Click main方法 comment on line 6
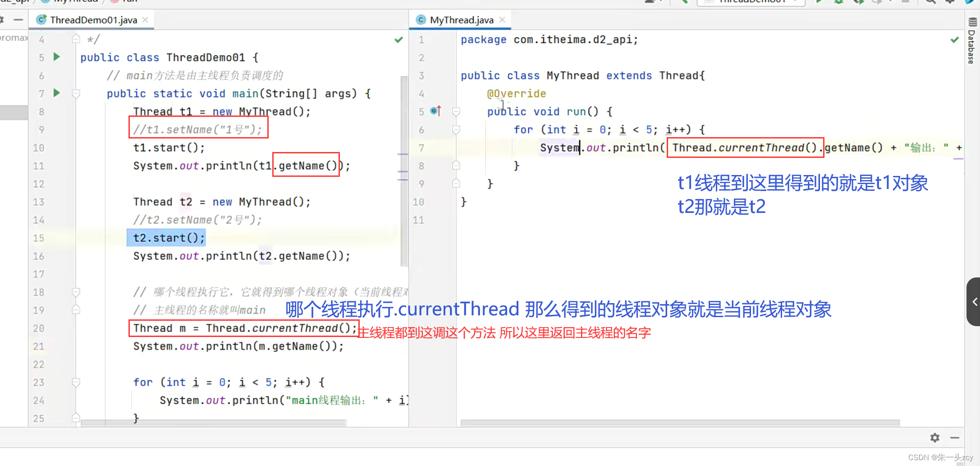Image resolution: width=980 pixels, height=466 pixels. click(195, 75)
